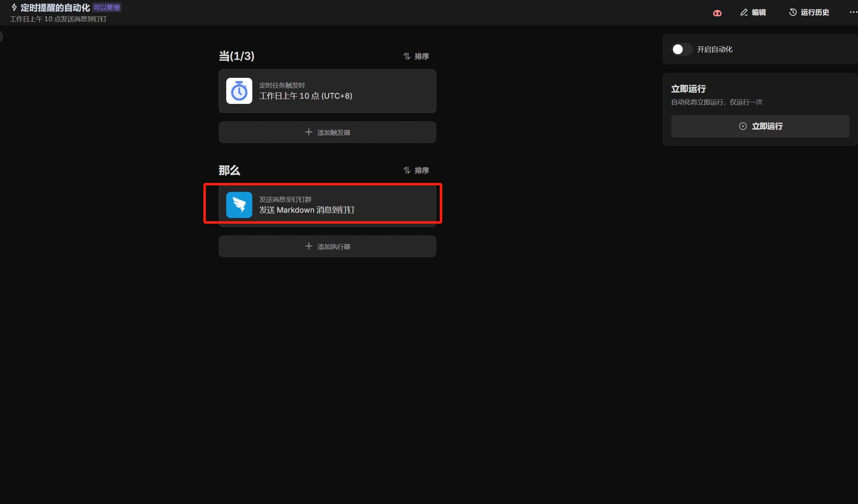Click the 发送消息至钉钉群 label
The image size is (858, 504).
(x=285, y=199)
